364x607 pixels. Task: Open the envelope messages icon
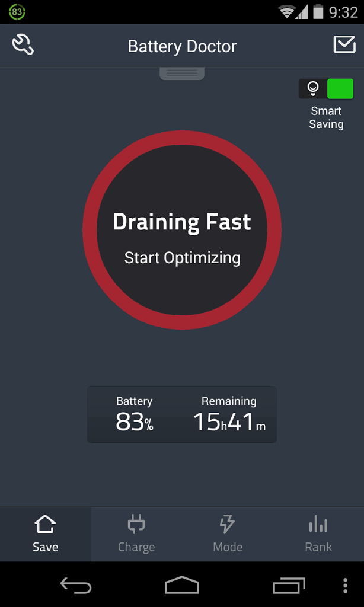click(x=344, y=44)
